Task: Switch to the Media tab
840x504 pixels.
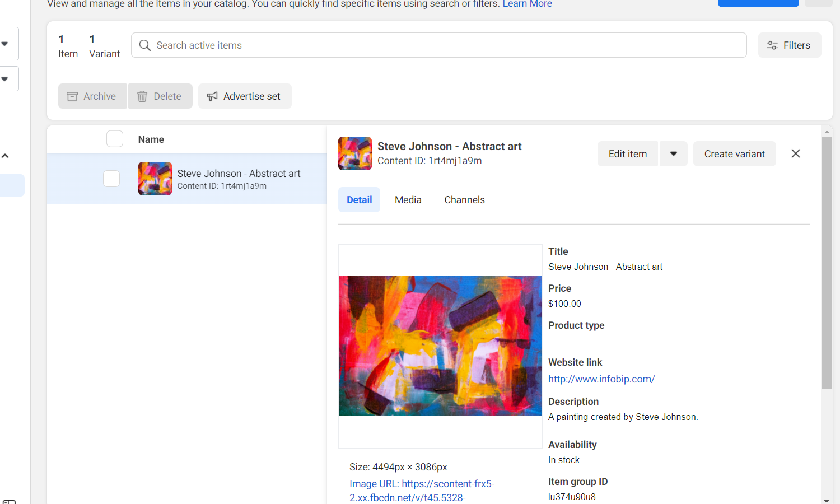Action: click(408, 200)
